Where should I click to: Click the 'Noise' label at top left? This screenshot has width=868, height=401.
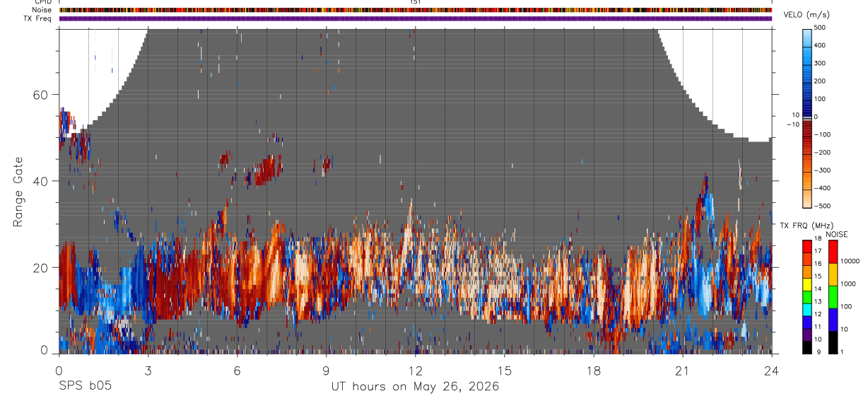pyautogui.click(x=42, y=10)
